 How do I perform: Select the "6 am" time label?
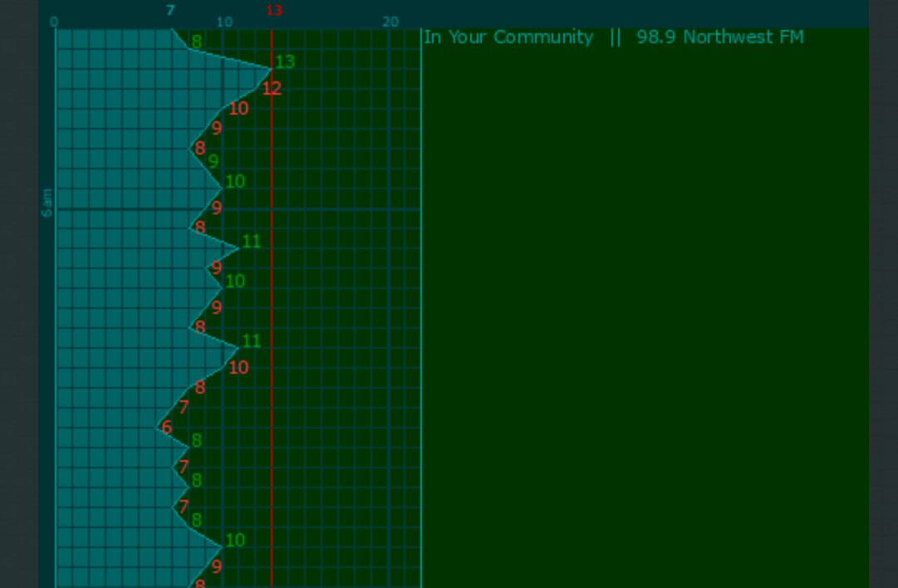point(47,203)
